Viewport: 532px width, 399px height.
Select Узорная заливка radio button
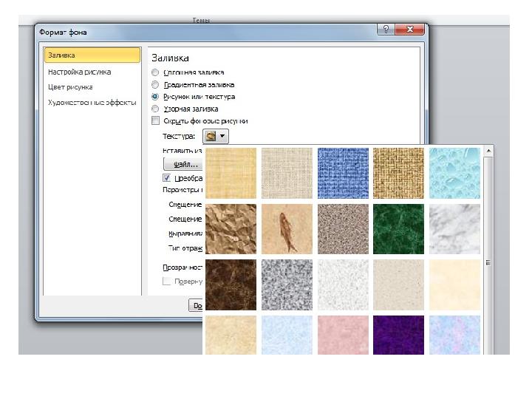(155, 109)
